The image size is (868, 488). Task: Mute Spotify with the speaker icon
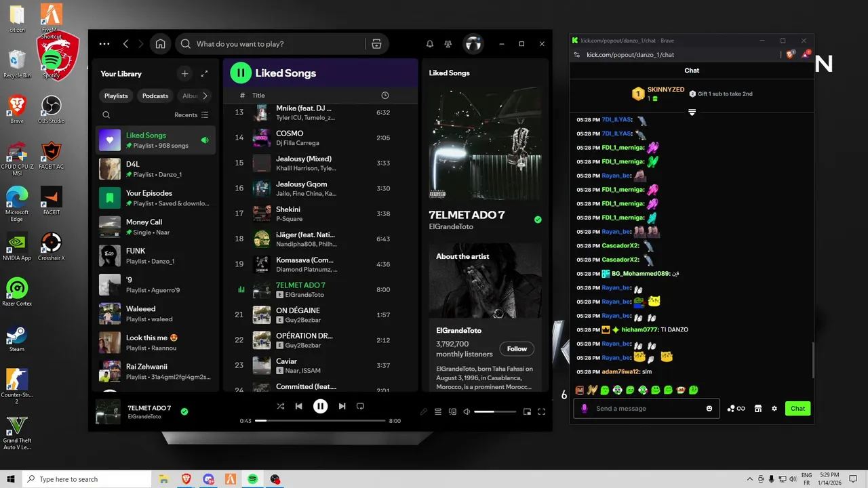467,411
